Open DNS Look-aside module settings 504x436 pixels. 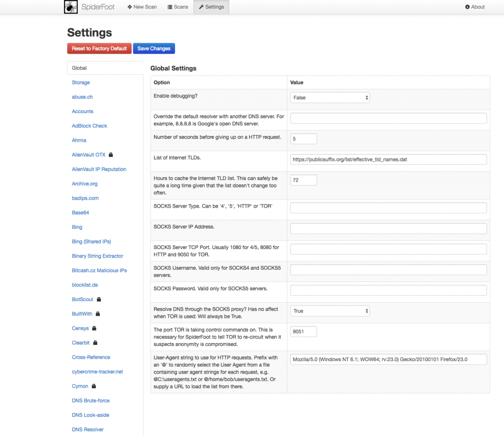point(91,415)
